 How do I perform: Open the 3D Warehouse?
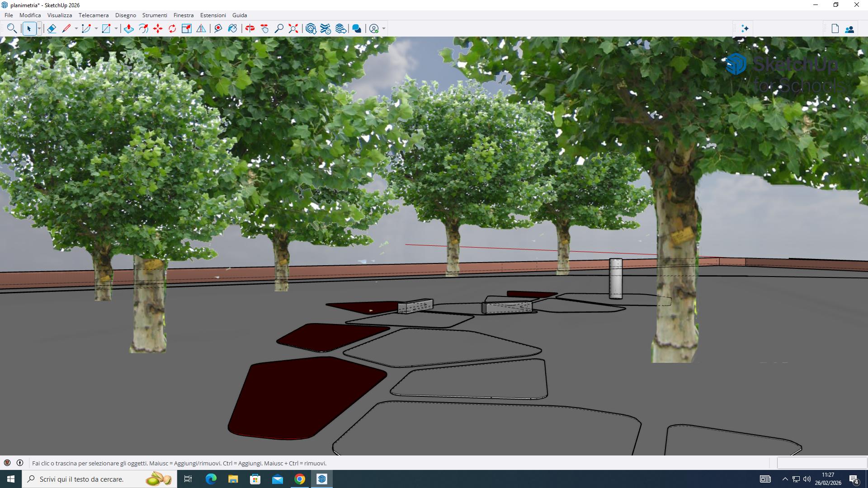tap(311, 28)
